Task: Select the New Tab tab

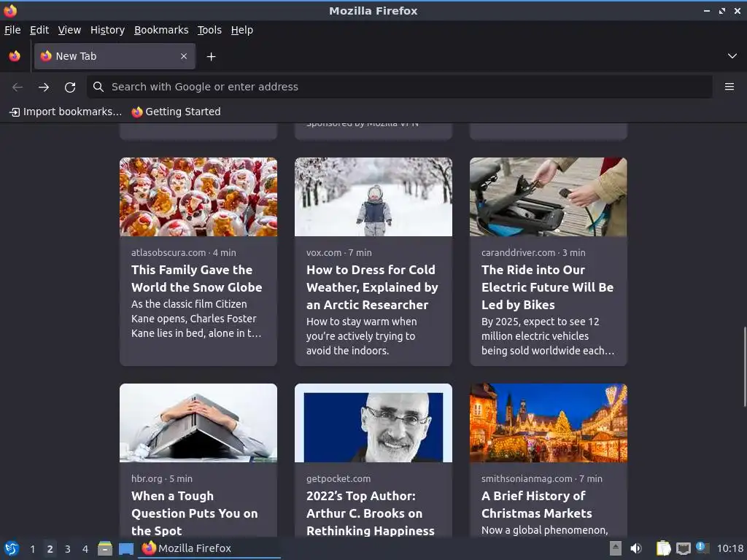Action: [115, 56]
